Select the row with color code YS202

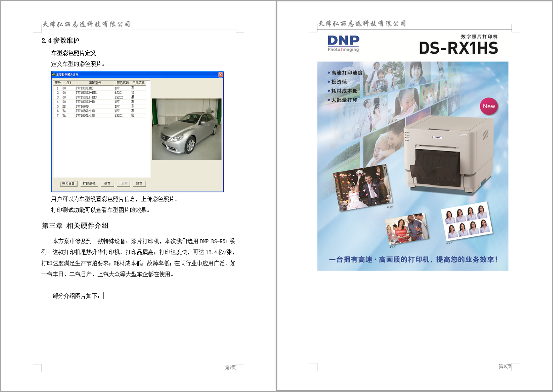pyautogui.click(x=99, y=97)
